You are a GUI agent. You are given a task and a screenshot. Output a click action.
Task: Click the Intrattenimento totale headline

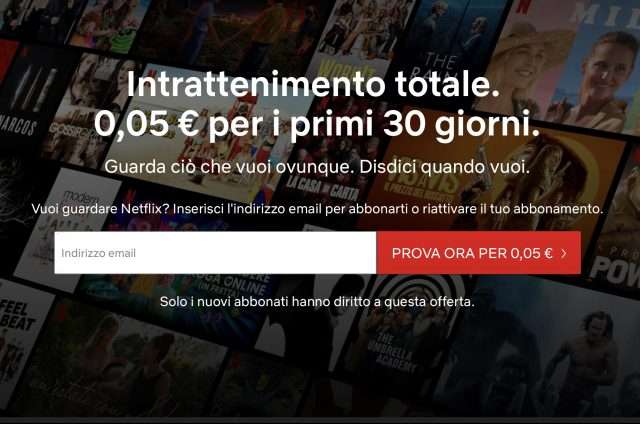click(313, 84)
